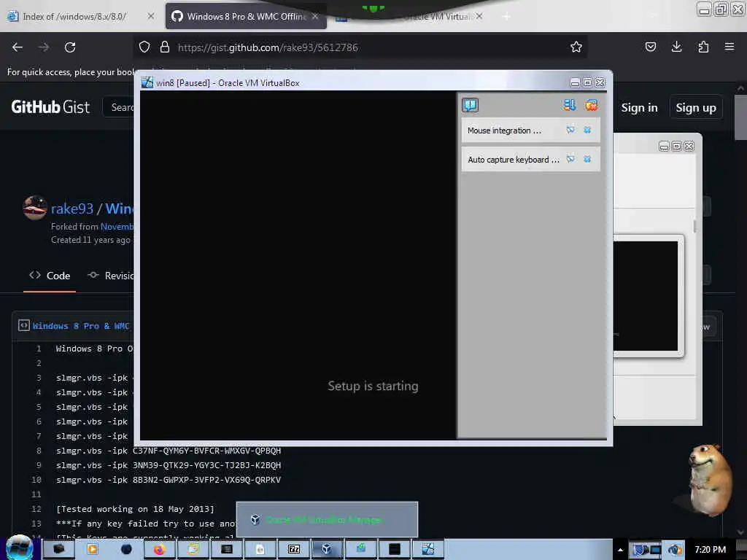747x560 pixels.
Task: Open Firefox downloads panel
Action: click(676, 47)
